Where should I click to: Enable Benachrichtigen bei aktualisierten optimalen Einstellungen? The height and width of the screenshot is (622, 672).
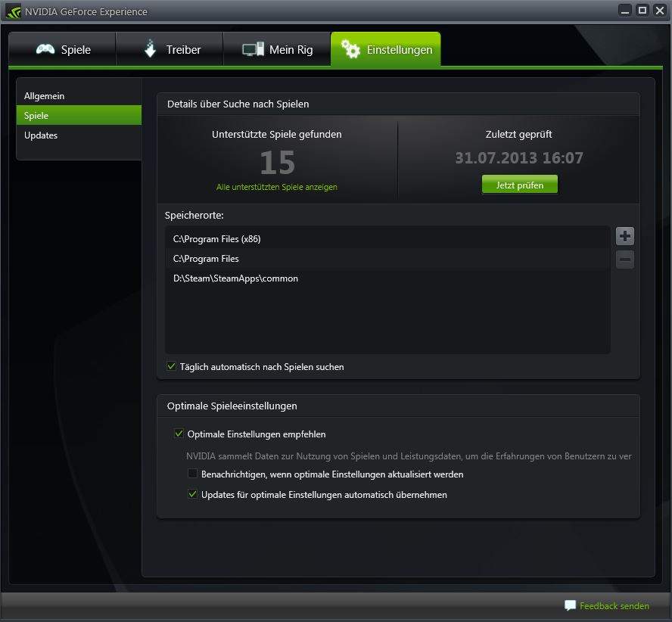(x=191, y=474)
